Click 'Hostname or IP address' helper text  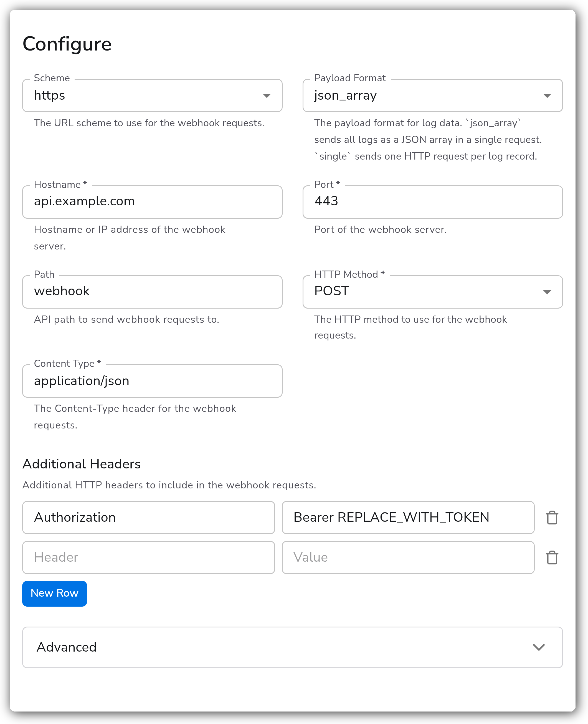point(130,238)
